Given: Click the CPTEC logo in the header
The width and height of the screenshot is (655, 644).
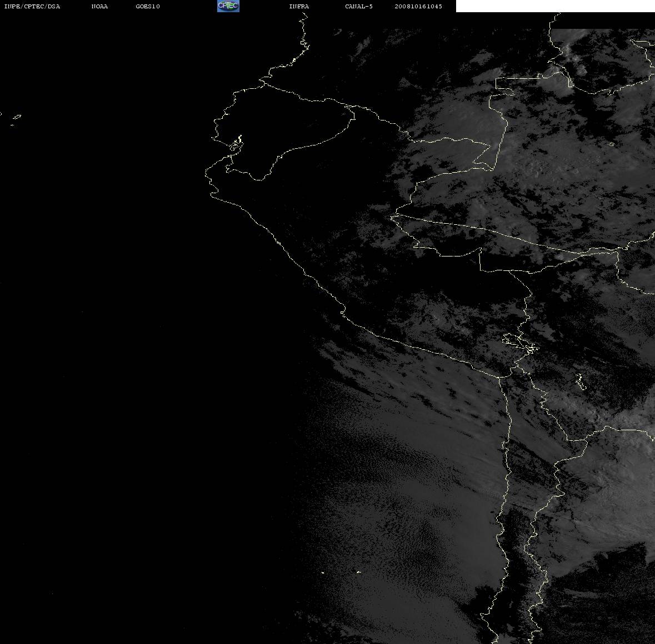Looking at the screenshot, I should click(228, 6).
